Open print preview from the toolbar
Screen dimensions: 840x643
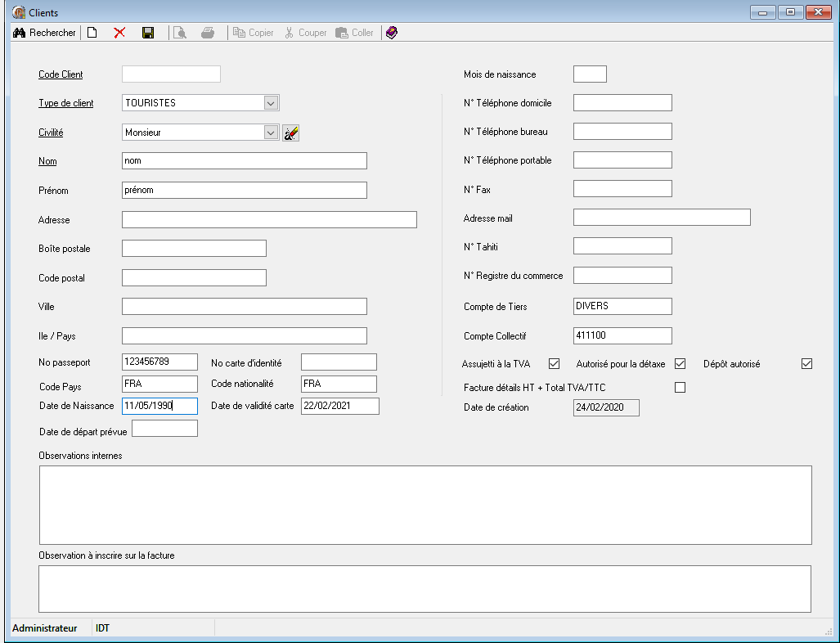pyautogui.click(x=180, y=33)
